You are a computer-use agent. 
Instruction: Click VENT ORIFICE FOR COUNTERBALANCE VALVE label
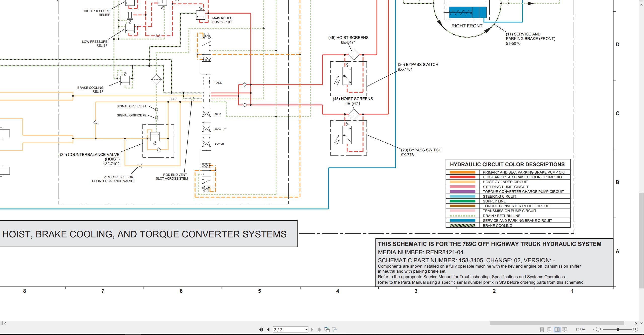point(112,179)
